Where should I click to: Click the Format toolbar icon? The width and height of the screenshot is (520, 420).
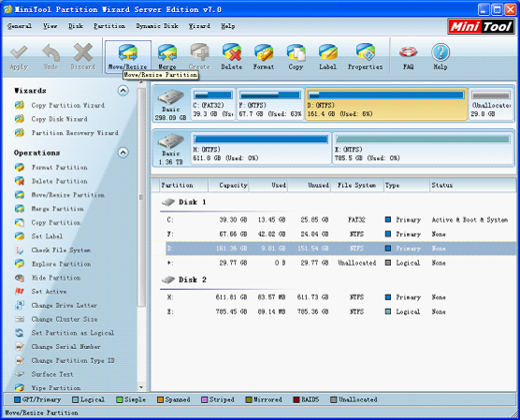264,56
